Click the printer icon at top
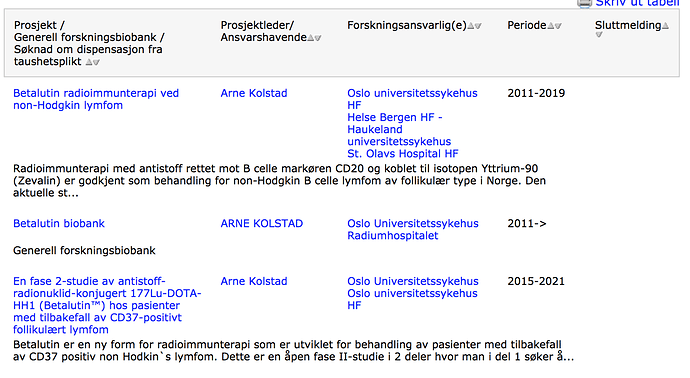Screen dimensions: 690x378 pos(584,3)
